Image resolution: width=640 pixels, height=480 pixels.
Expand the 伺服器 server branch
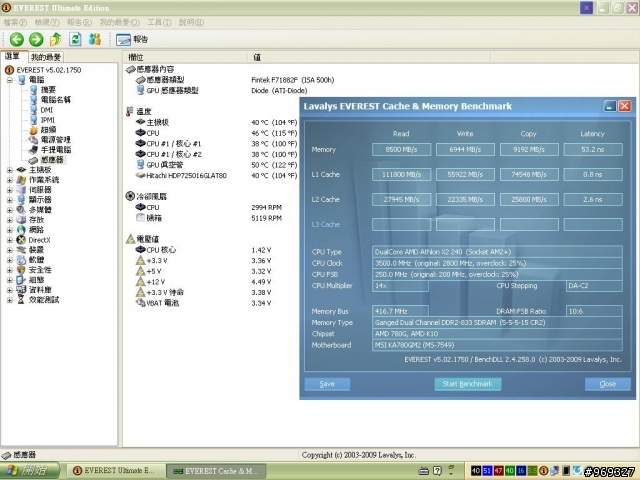point(10,190)
